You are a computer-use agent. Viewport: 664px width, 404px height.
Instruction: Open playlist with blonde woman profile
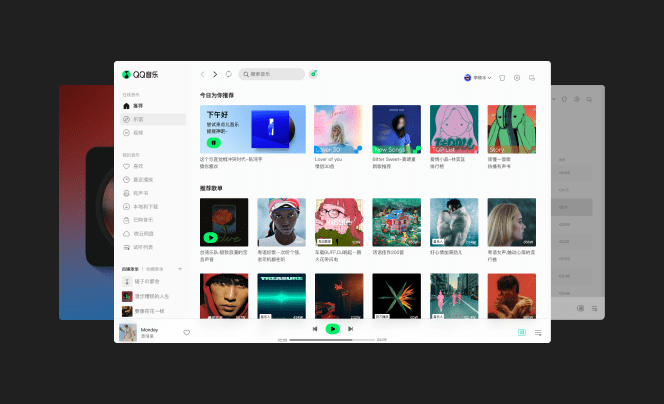tap(512, 222)
